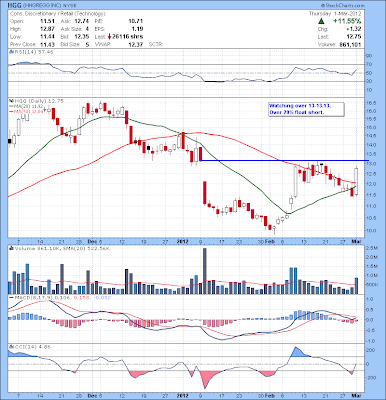This screenshot has height=400, width=386.
Task: Click the HGG (Daily) 12.75 chart label
Action: 38,101
